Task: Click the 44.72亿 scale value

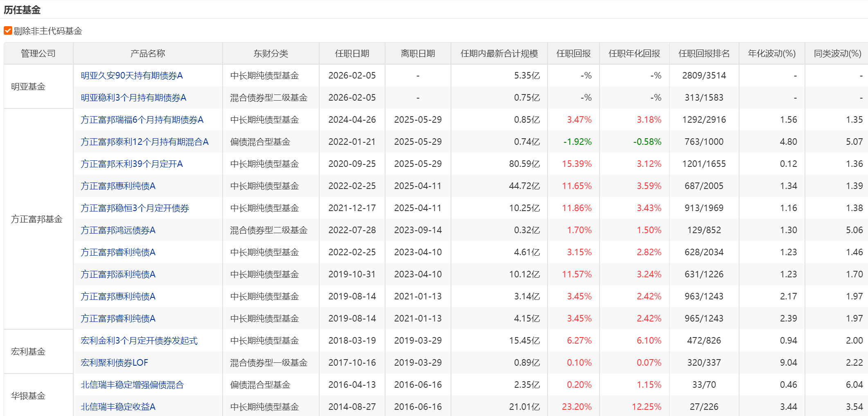Action: (525, 186)
